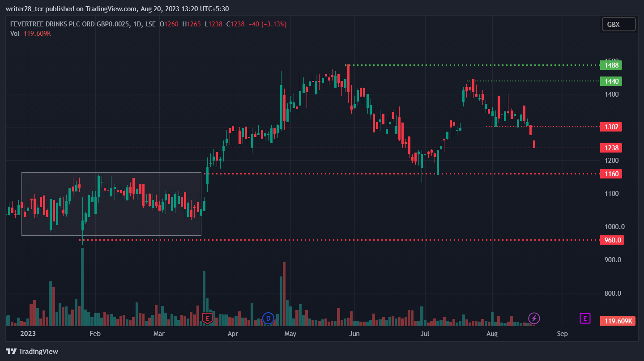Click the Jun time axis label

coord(354,333)
